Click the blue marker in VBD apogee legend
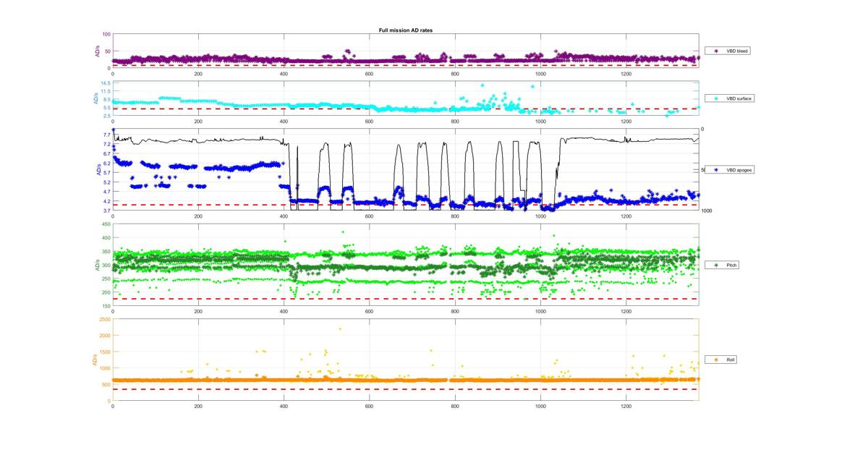 pos(716,169)
